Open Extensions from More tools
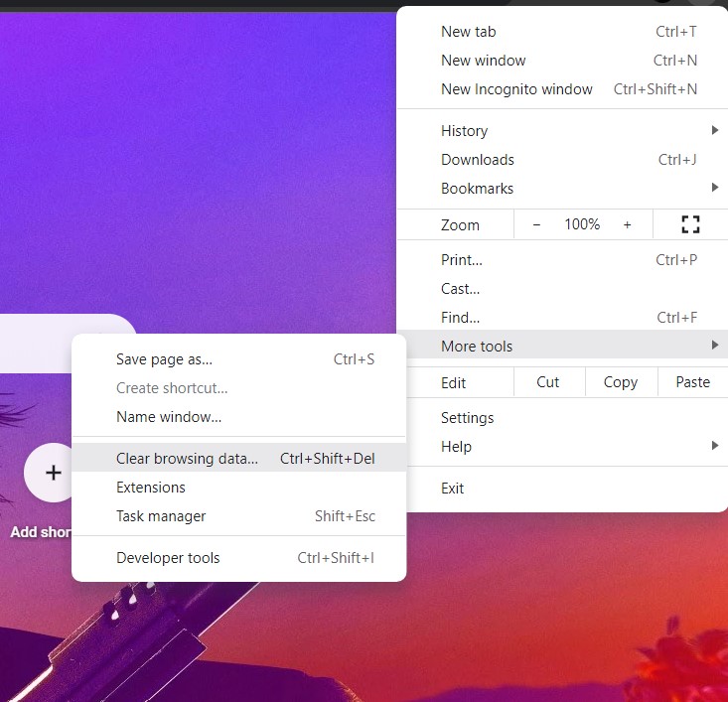This screenshot has width=728, height=702. tap(239, 488)
